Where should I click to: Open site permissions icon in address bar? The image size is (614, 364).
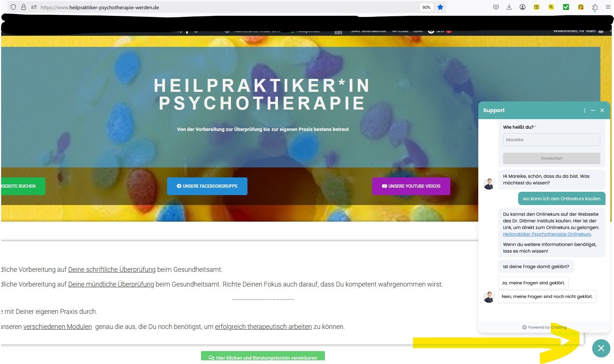(34, 7)
